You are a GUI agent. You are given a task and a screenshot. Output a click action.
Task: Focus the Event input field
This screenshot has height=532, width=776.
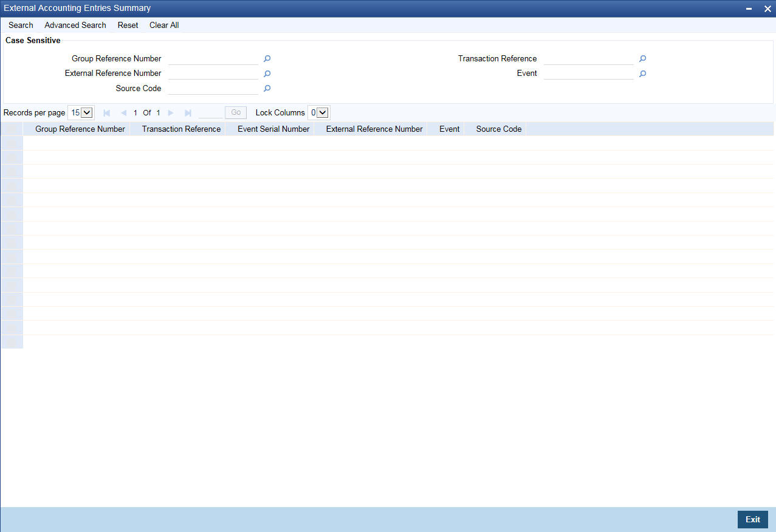[589, 73]
